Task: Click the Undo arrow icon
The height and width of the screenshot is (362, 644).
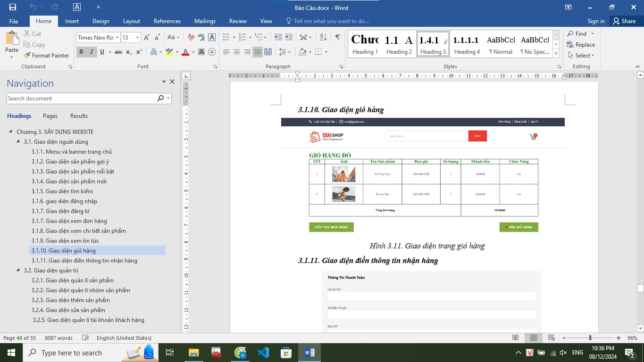Action: (33, 7)
